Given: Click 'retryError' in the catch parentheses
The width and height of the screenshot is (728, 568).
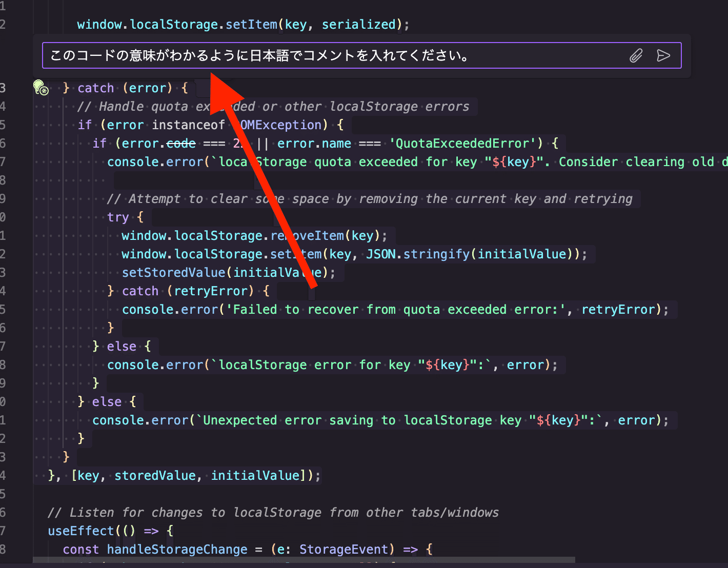Looking at the screenshot, I should point(211,291).
